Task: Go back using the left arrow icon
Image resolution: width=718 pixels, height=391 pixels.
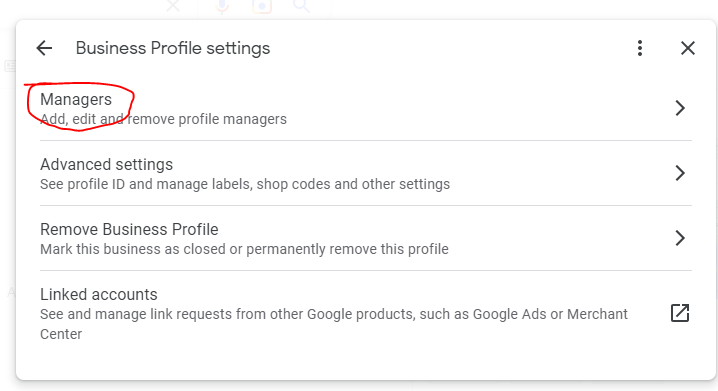Action: (44, 48)
